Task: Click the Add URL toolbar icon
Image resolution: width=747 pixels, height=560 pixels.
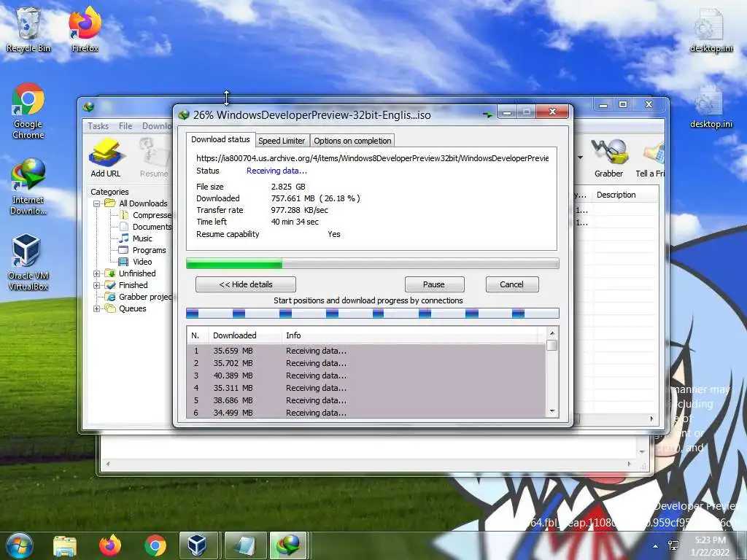Action: (105, 158)
